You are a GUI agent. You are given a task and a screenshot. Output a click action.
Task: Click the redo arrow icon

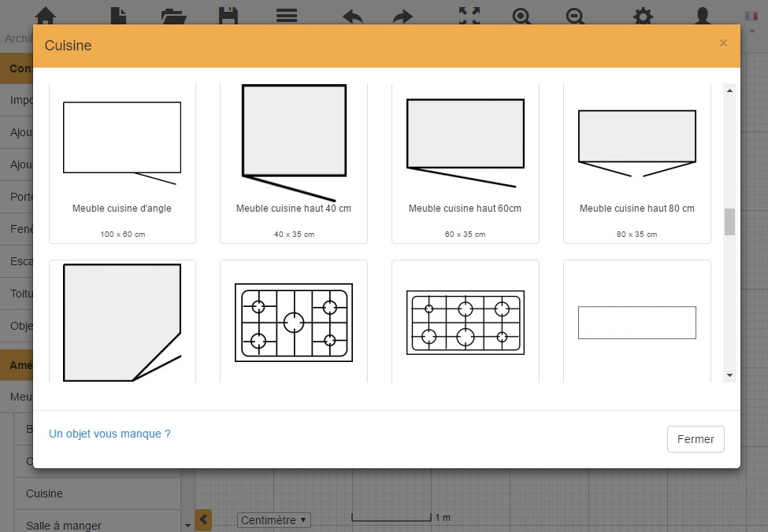coord(403,16)
